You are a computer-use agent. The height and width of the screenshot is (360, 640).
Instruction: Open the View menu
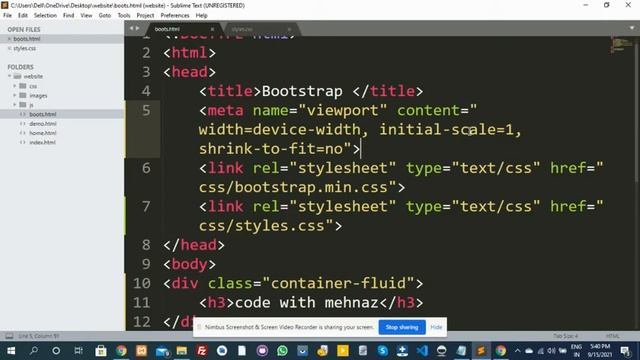click(86, 16)
